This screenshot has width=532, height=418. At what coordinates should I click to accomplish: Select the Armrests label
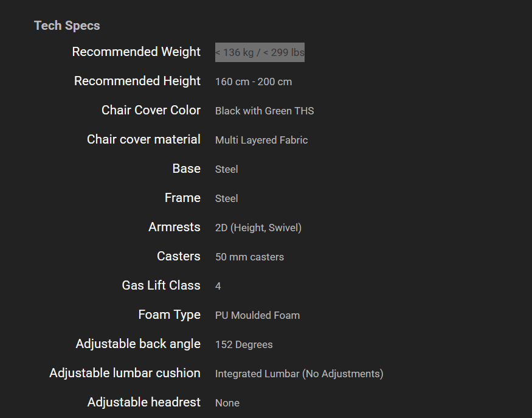click(x=174, y=227)
